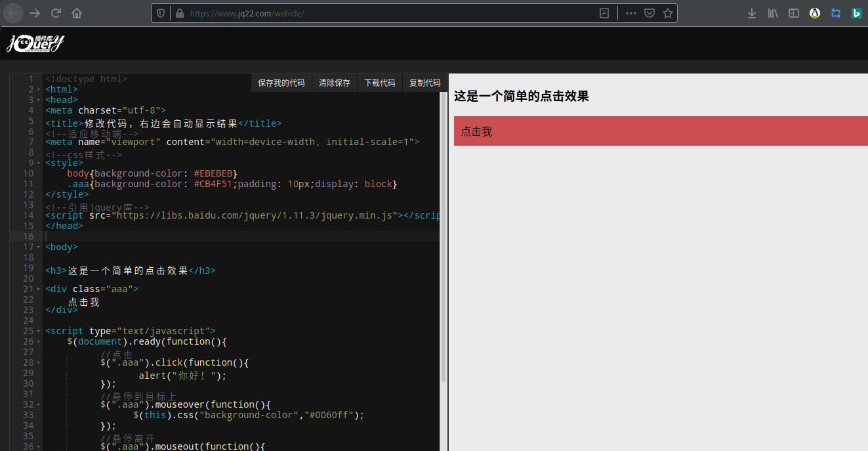Click the red 点击我 box in preview

pyautogui.click(x=661, y=131)
